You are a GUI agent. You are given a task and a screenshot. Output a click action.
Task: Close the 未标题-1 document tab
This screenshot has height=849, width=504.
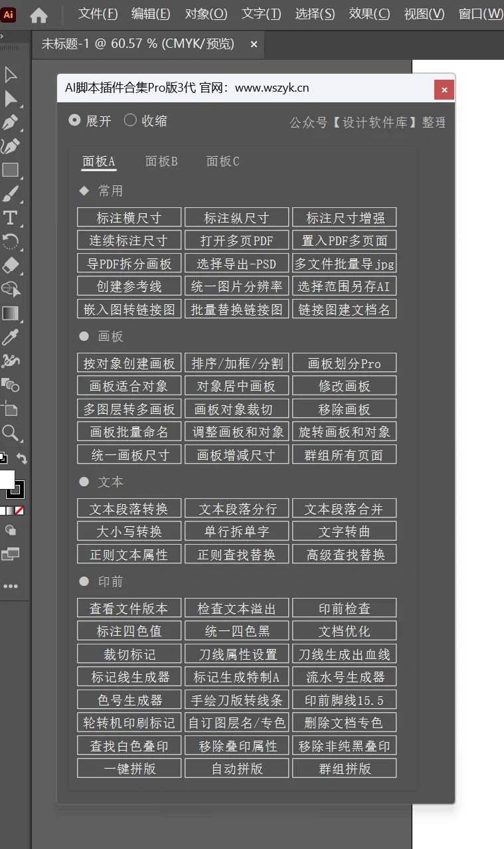pos(254,45)
